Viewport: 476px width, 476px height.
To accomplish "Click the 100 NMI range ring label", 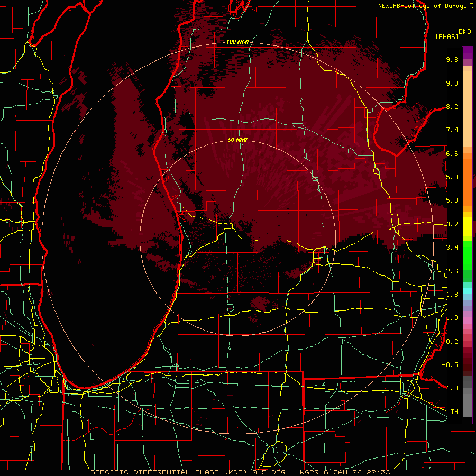I will click(x=237, y=42).
